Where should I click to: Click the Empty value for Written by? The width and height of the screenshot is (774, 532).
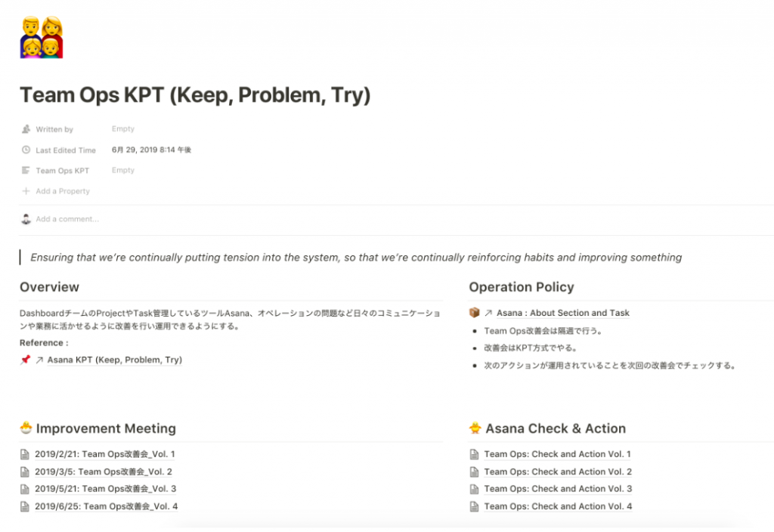tap(123, 128)
